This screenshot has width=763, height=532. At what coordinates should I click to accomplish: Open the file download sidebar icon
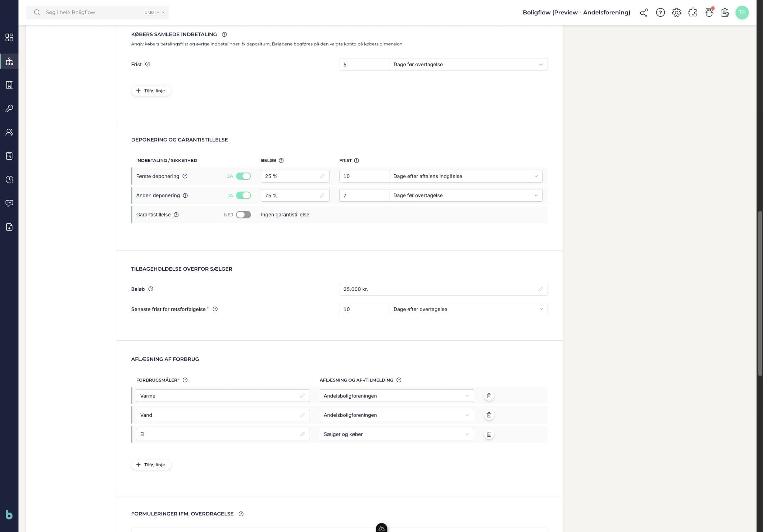click(9, 227)
